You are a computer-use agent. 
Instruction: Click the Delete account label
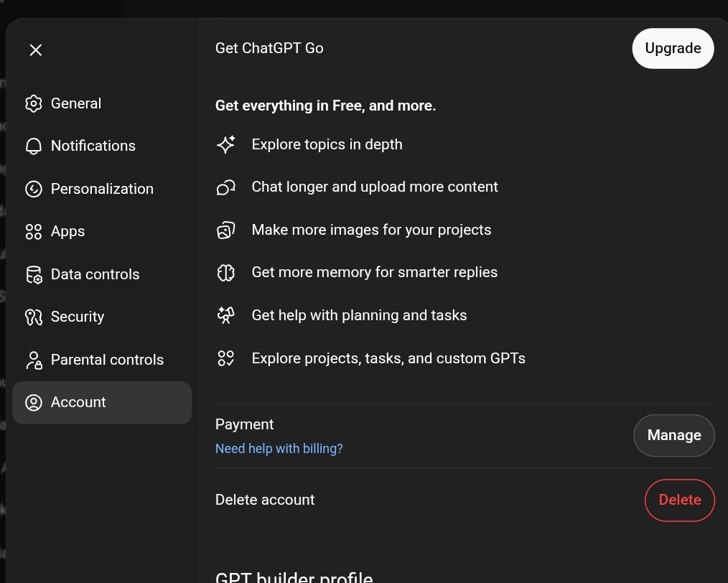pos(265,500)
